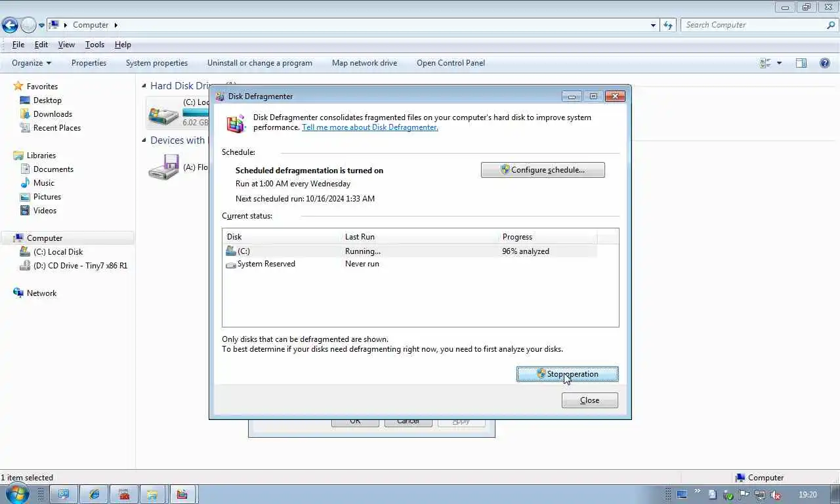Toggle the preview pane icon
Screen dimensions: 840x504
pyautogui.click(x=801, y=63)
